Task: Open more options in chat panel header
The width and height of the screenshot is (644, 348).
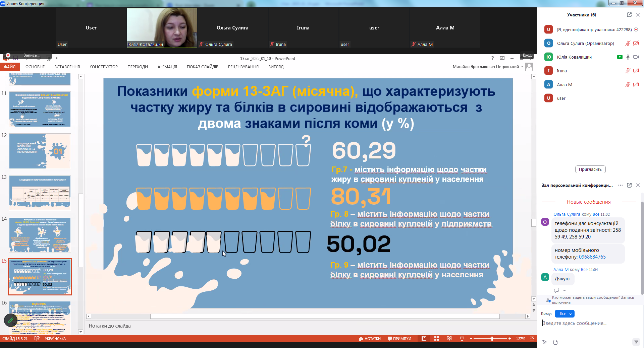Action: pyautogui.click(x=621, y=185)
